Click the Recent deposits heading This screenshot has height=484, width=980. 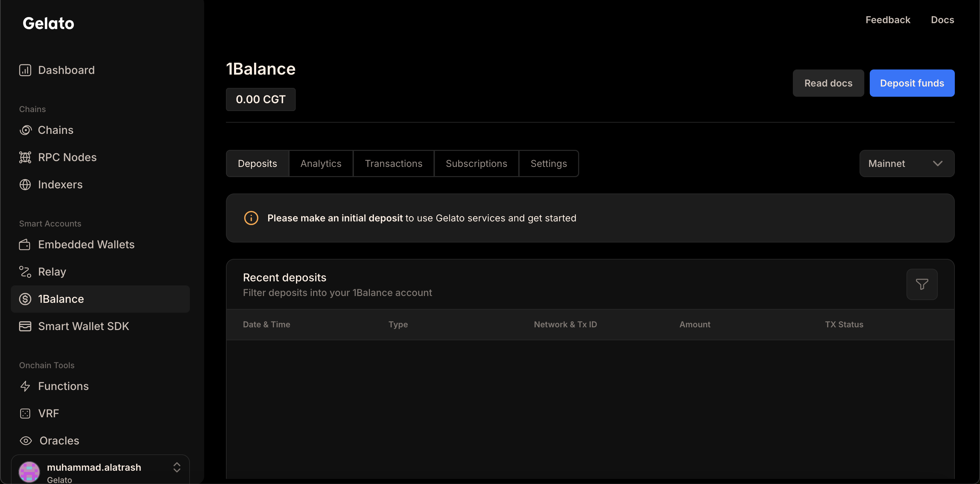coord(284,278)
